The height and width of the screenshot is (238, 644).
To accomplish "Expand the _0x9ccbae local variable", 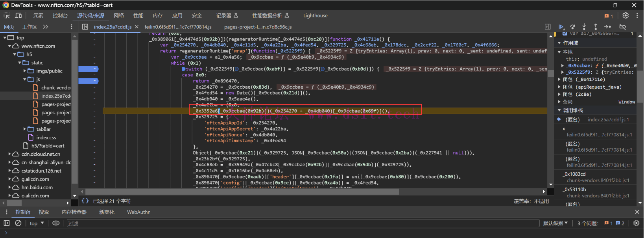I will 563,66.
